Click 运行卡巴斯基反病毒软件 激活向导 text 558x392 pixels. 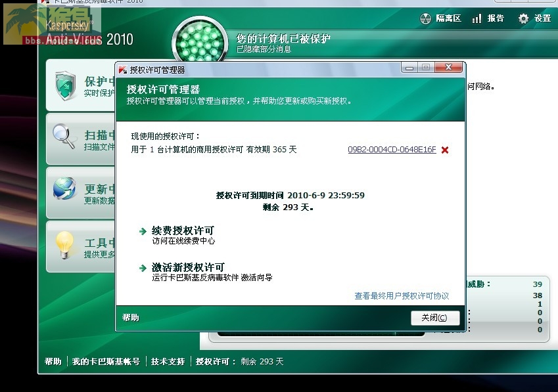click(212, 278)
